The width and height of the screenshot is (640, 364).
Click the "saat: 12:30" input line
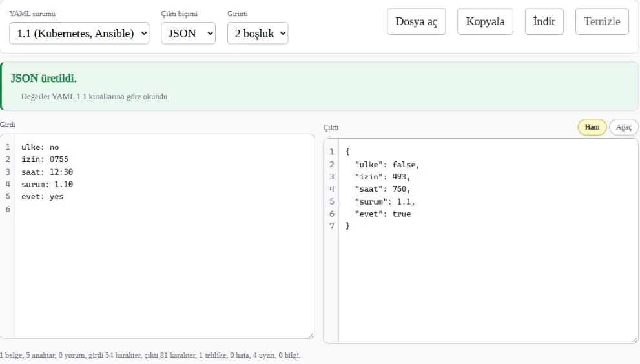tap(47, 172)
